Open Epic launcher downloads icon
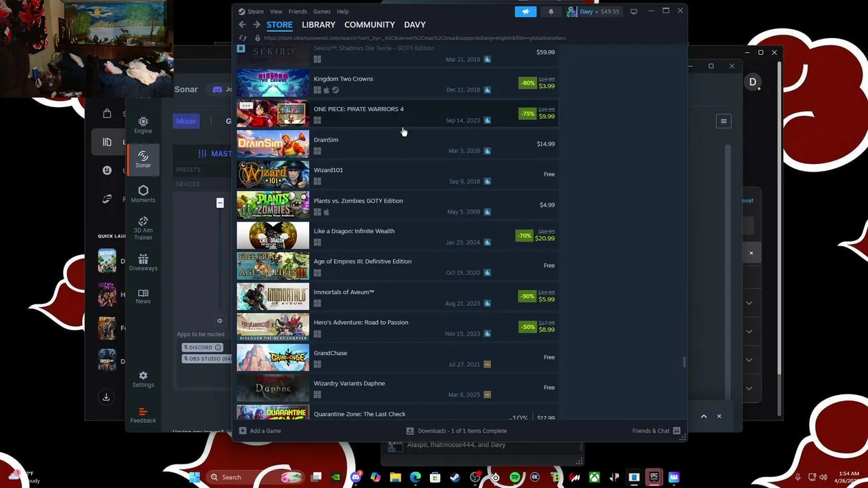The image size is (868, 488). [x=106, y=397]
